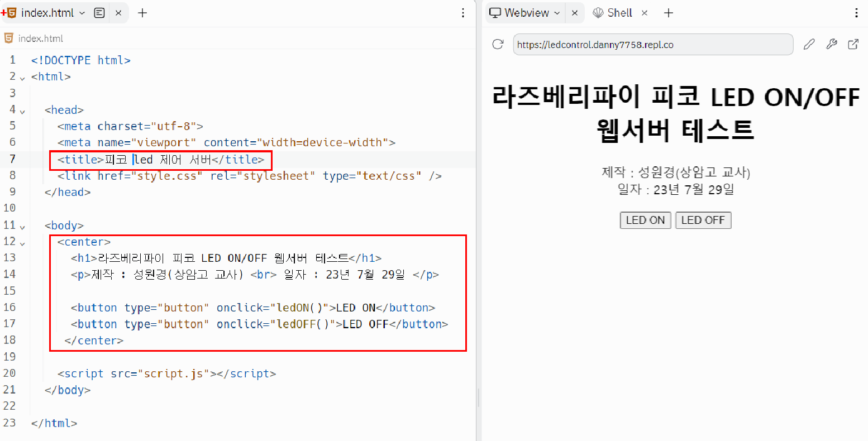The width and height of the screenshot is (868, 441).
Task: Add a new tab in the right pane
Action: [x=669, y=13]
